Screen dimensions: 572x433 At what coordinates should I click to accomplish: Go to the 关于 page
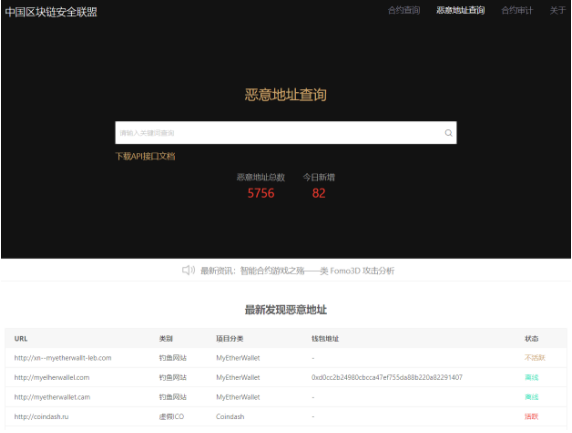tap(557, 11)
